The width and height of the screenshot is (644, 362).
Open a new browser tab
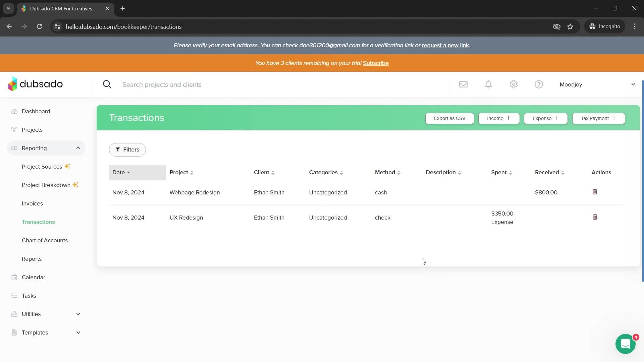122,8
